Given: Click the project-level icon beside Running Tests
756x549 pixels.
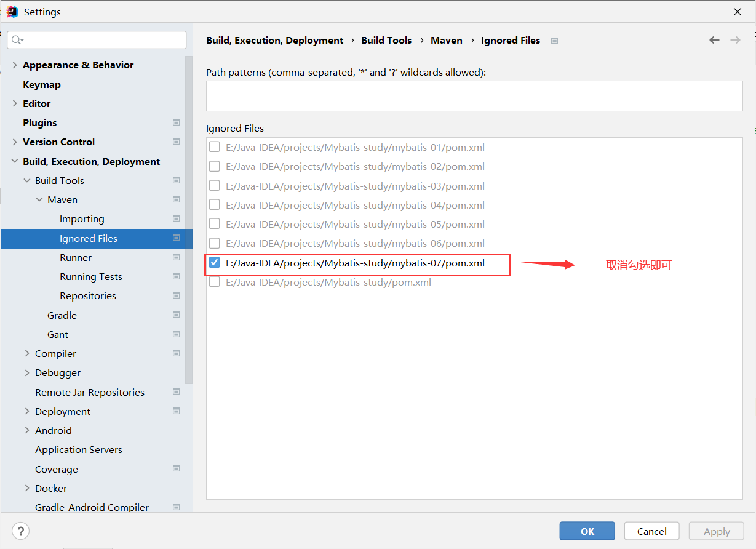Looking at the screenshot, I should click(176, 276).
